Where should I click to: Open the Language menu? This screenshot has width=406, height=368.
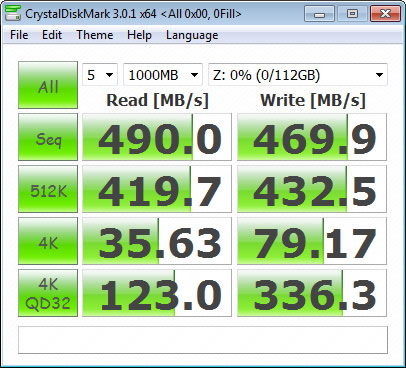click(192, 35)
